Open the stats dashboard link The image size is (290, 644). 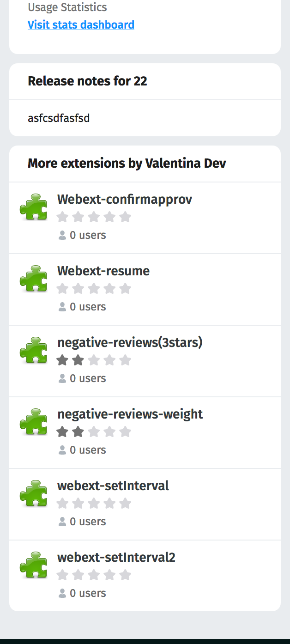[x=81, y=24]
